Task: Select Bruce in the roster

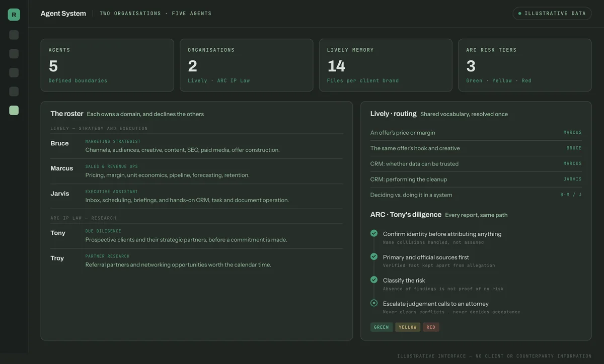Action: (x=59, y=143)
